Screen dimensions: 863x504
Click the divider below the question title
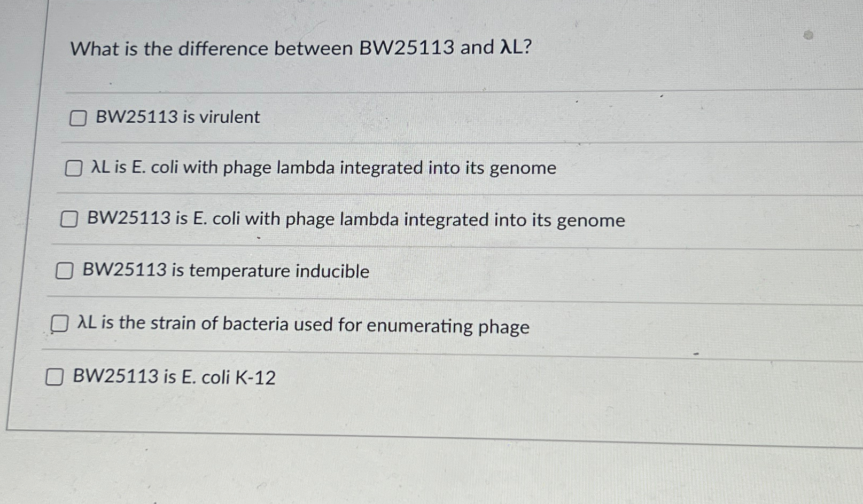click(427, 91)
